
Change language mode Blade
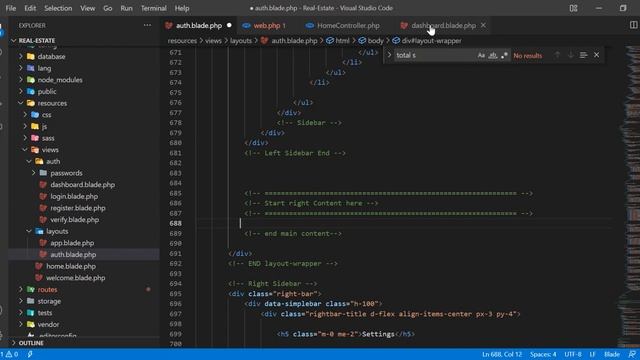[611, 354]
